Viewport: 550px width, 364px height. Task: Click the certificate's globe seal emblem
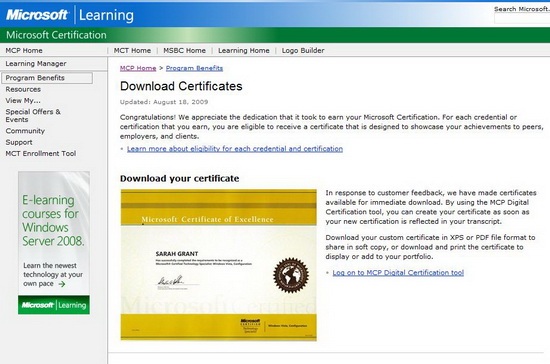(x=291, y=275)
